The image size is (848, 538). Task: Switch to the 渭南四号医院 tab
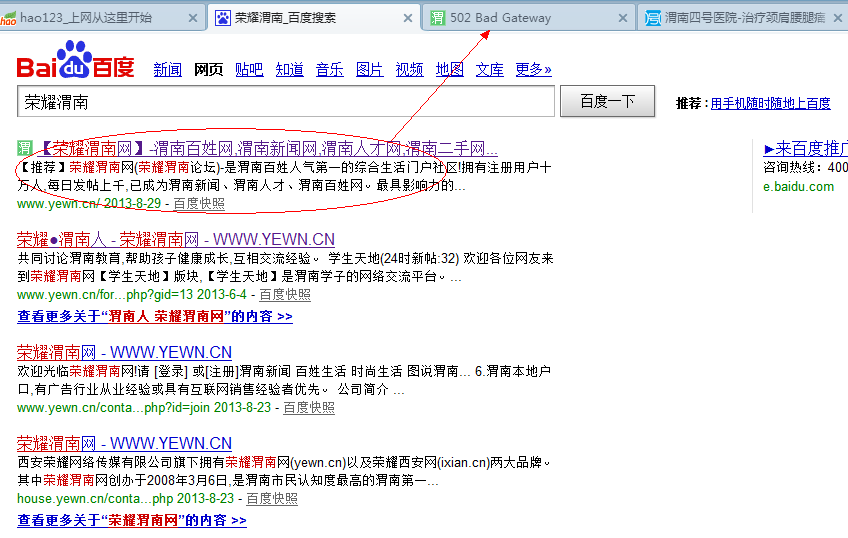[744, 18]
